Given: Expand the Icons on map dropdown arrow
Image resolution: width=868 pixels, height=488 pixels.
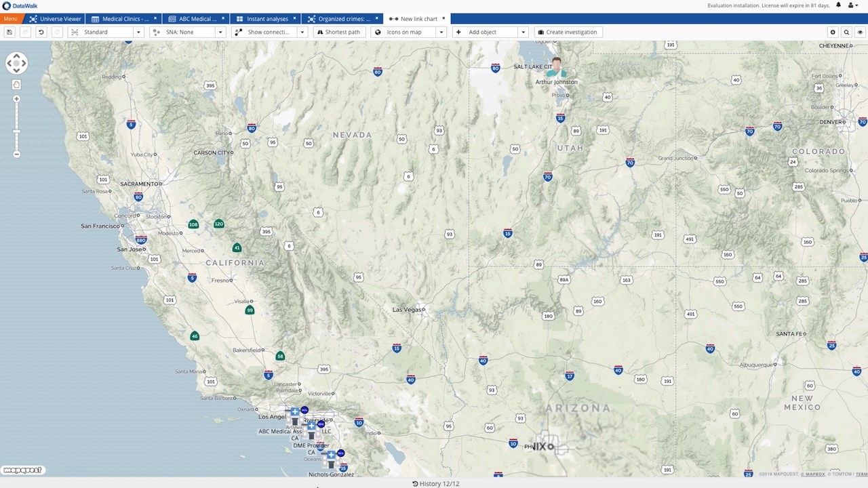Looking at the screenshot, I should pos(441,32).
